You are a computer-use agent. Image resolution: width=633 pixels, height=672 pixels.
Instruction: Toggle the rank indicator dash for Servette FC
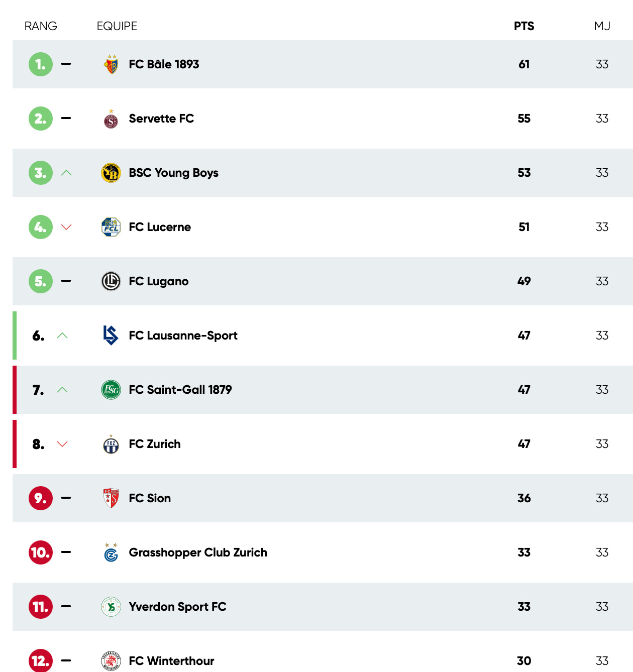coord(66,119)
